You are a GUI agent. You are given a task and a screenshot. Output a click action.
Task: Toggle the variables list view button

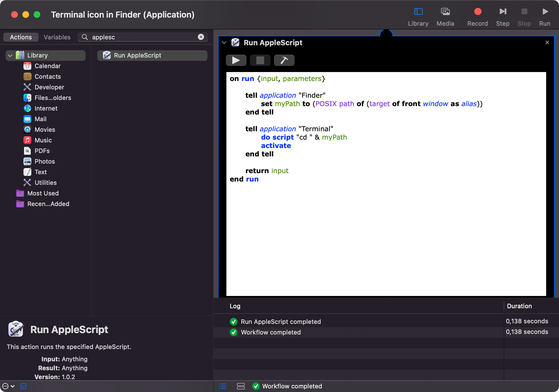coord(241,386)
